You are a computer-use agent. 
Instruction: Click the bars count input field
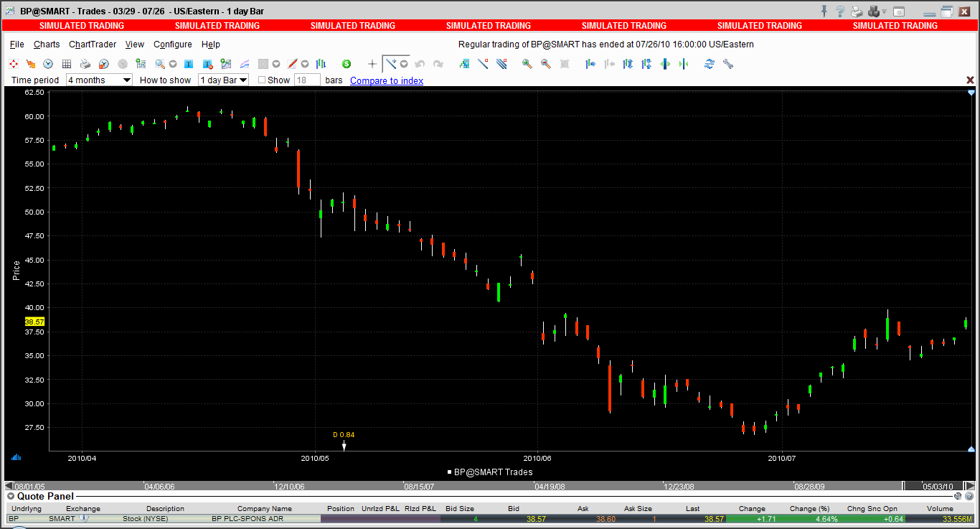coord(307,80)
